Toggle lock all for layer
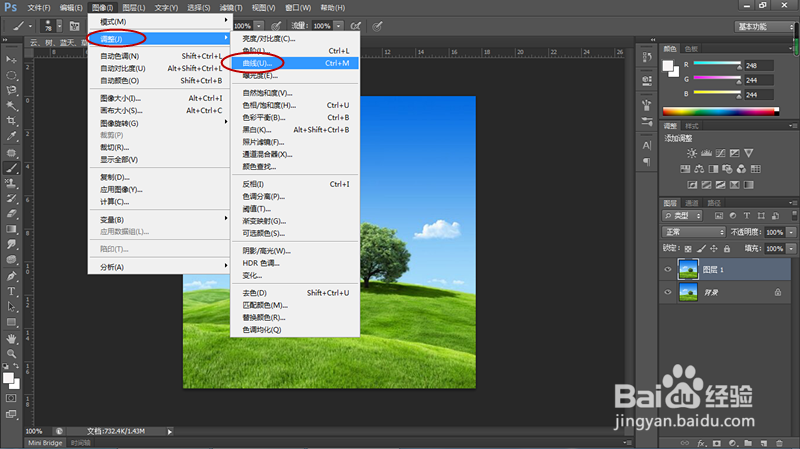The height and width of the screenshot is (449, 800). [727, 248]
